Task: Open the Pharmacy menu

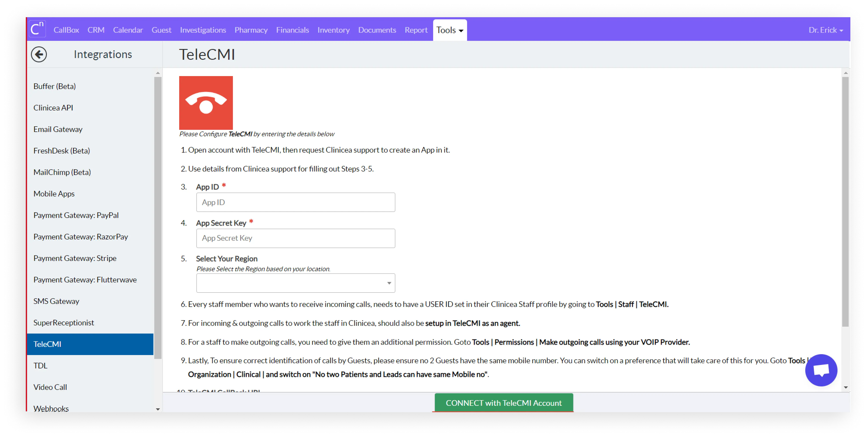Action: coord(251,30)
